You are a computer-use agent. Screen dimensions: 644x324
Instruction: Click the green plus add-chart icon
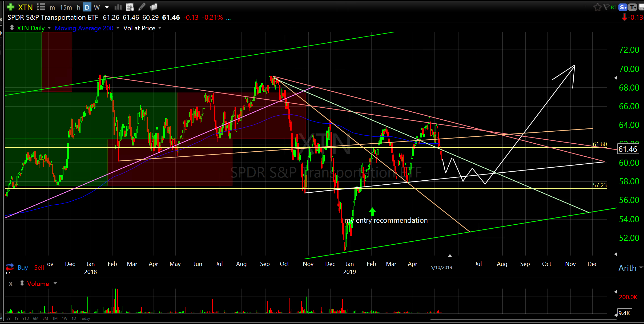click(10, 7)
